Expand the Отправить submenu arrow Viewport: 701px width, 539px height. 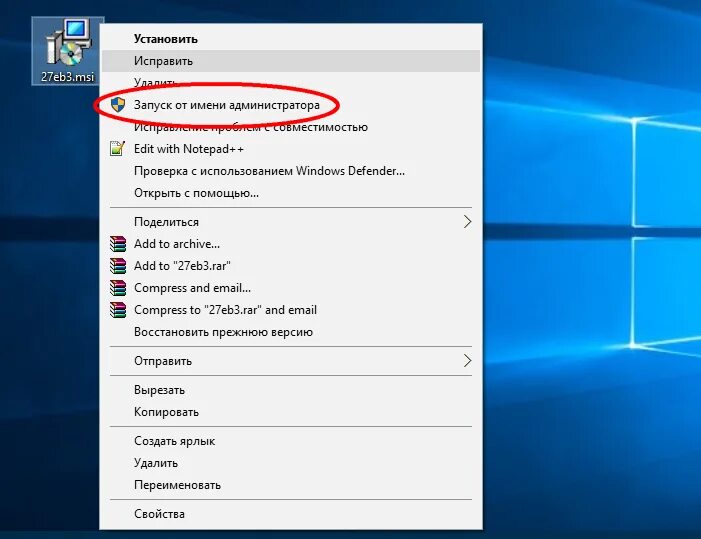[467, 361]
